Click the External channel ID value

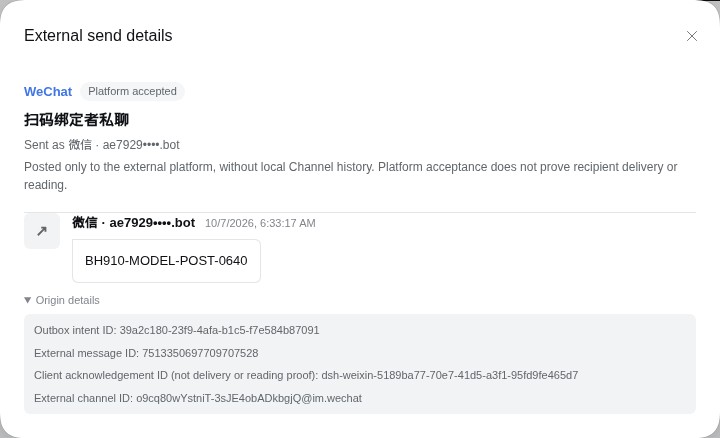click(x=249, y=398)
